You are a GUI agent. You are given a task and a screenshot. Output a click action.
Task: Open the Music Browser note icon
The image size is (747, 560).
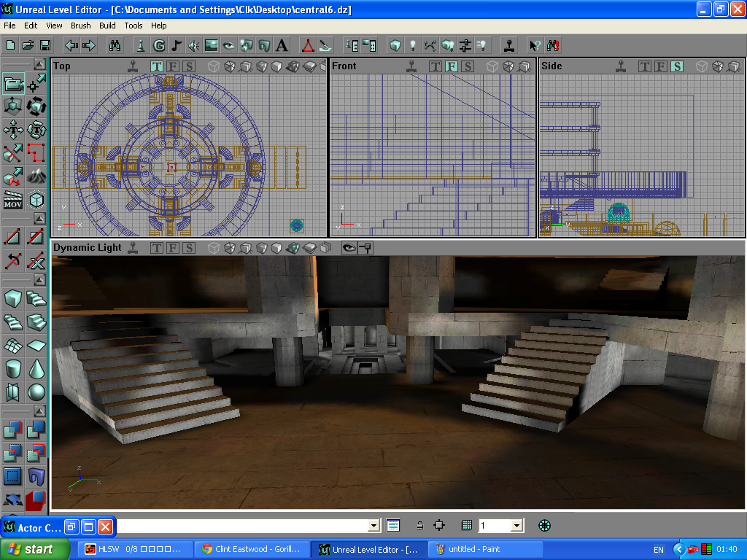tap(176, 45)
